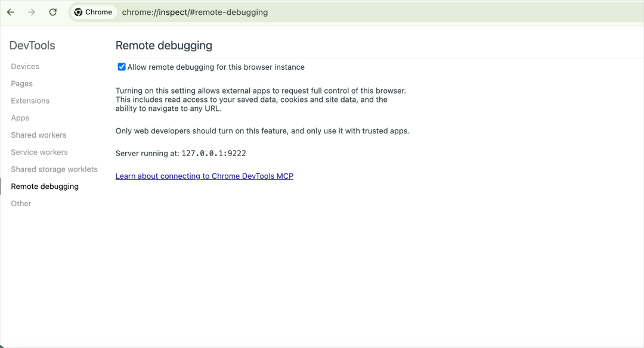Click the browser back arrow
This screenshot has width=644, height=348.
[11, 12]
